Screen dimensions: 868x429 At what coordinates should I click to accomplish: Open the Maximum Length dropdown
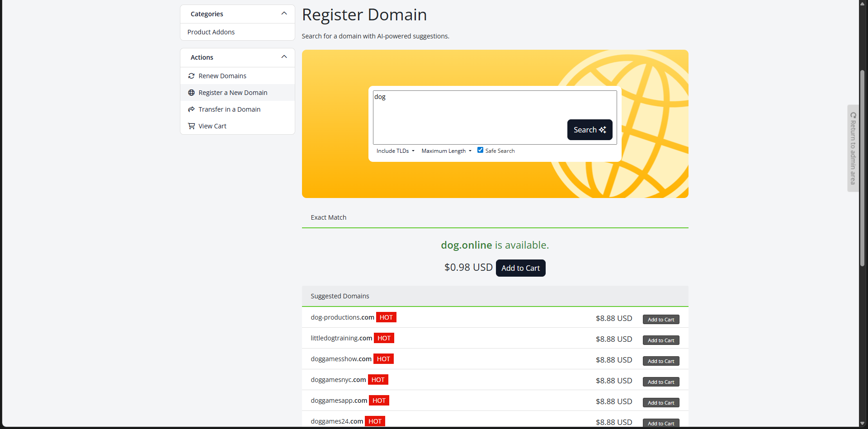pyautogui.click(x=446, y=151)
